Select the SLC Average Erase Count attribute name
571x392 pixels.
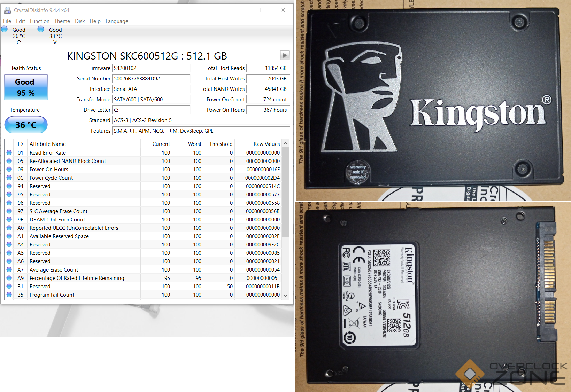(59, 211)
